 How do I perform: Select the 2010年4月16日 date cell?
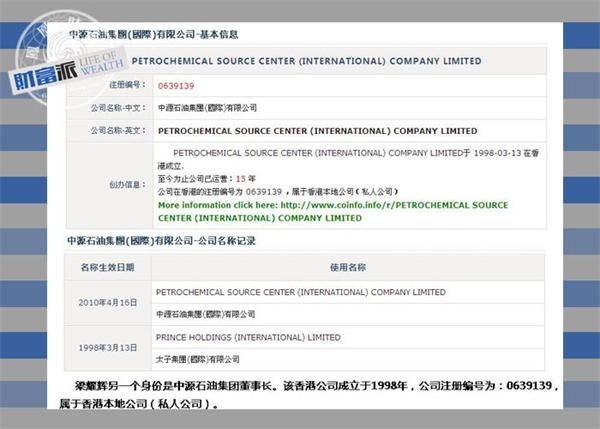click(x=108, y=303)
